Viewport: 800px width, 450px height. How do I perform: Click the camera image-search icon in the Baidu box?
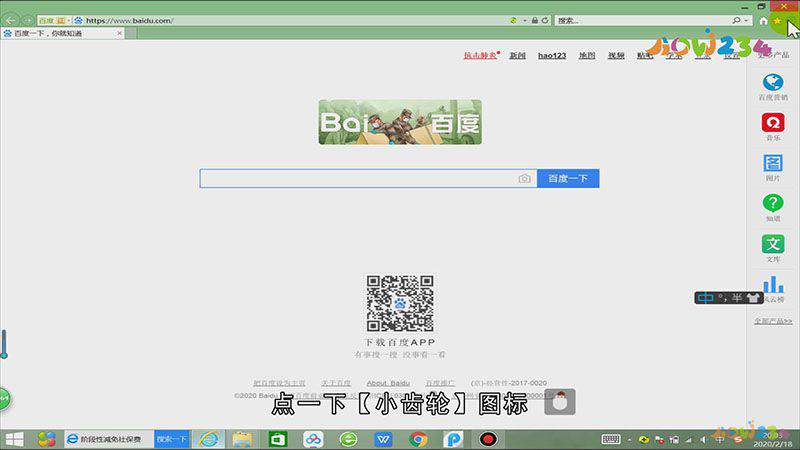tap(524, 179)
